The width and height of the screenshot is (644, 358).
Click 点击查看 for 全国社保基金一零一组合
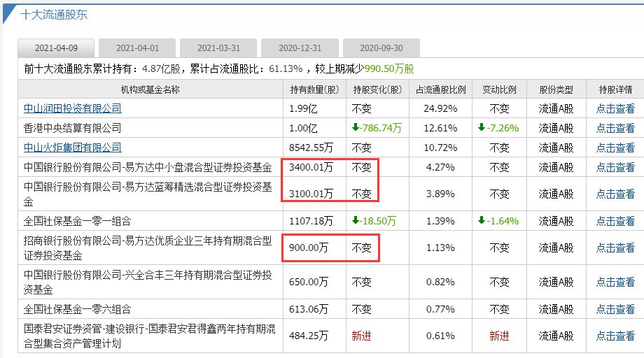click(615, 221)
